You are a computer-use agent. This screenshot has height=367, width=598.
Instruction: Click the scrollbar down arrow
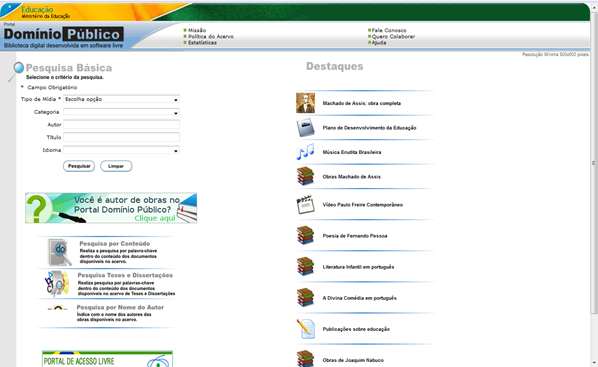(x=593, y=363)
